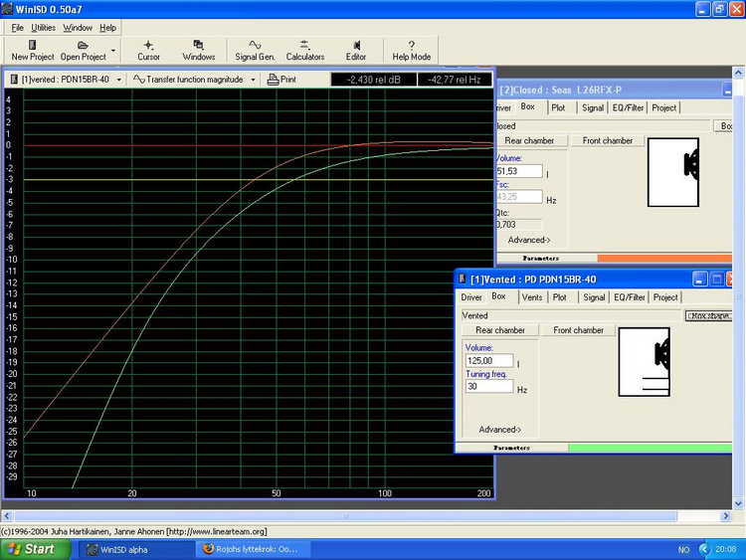
Task: Open the project selector dropdown PDN15BR-40
Action: [66, 79]
